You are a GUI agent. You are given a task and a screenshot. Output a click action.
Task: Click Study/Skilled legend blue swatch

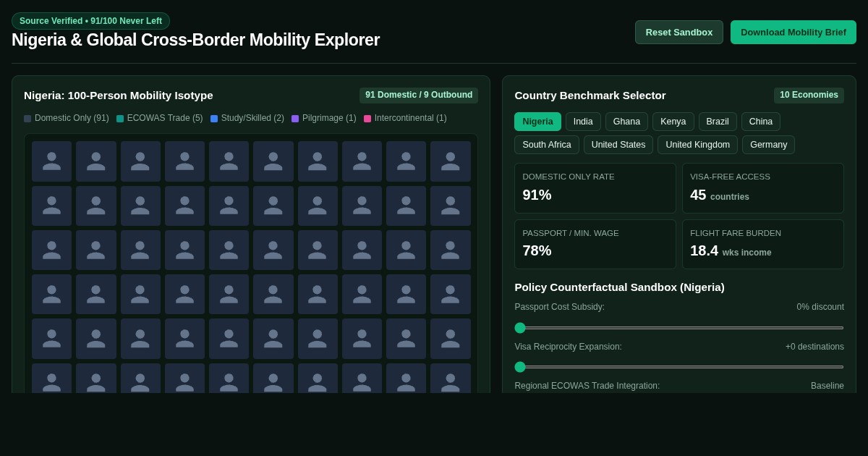[x=214, y=119]
